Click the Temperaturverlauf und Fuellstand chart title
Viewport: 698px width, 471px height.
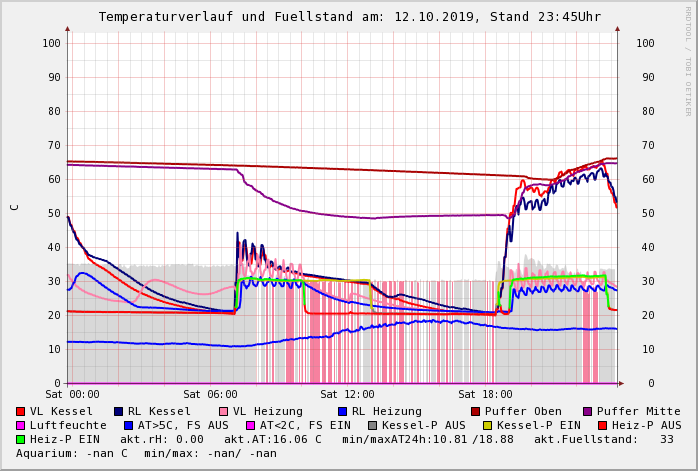coord(349,17)
